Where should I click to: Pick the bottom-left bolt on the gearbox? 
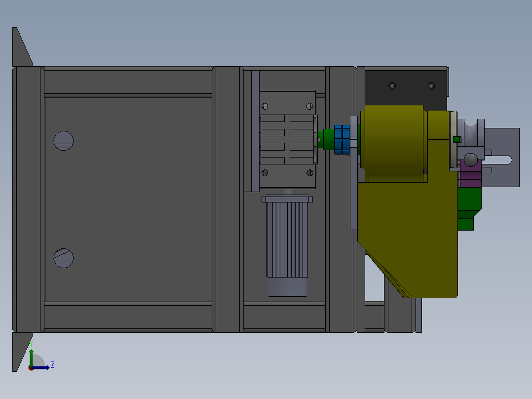pos(265,173)
